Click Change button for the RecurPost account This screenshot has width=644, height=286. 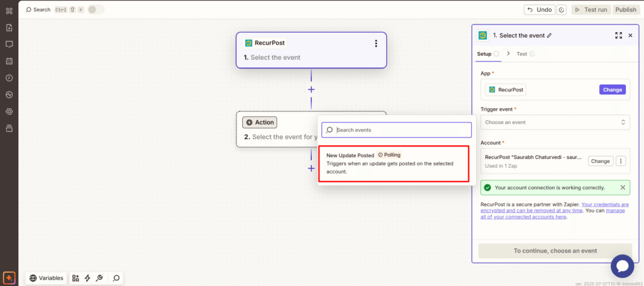(601, 161)
